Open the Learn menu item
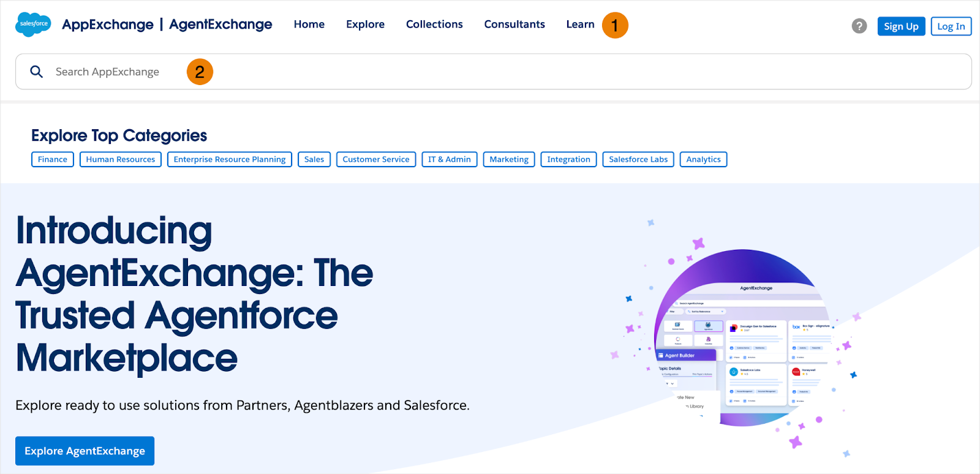This screenshot has width=980, height=474. point(580,24)
